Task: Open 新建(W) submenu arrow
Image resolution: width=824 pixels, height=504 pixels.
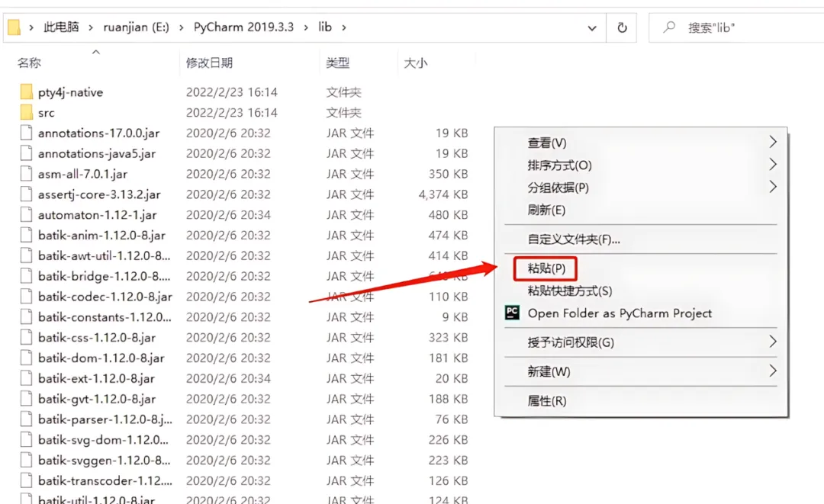Action: [x=772, y=371]
